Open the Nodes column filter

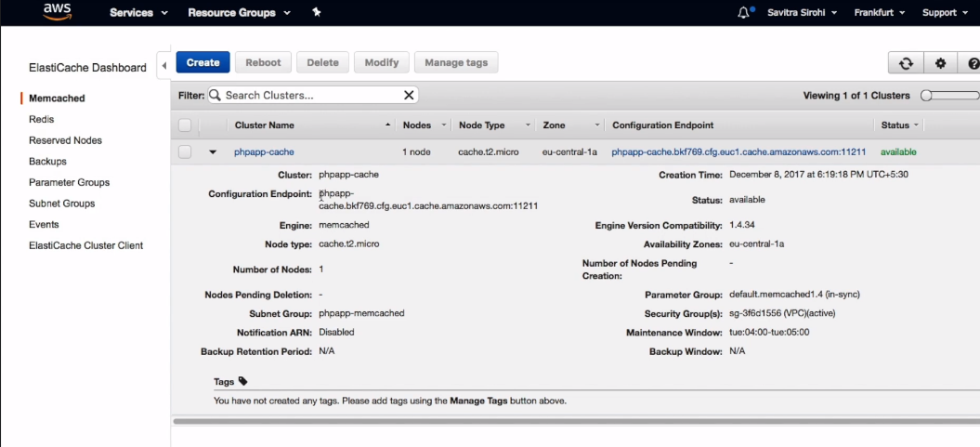444,125
